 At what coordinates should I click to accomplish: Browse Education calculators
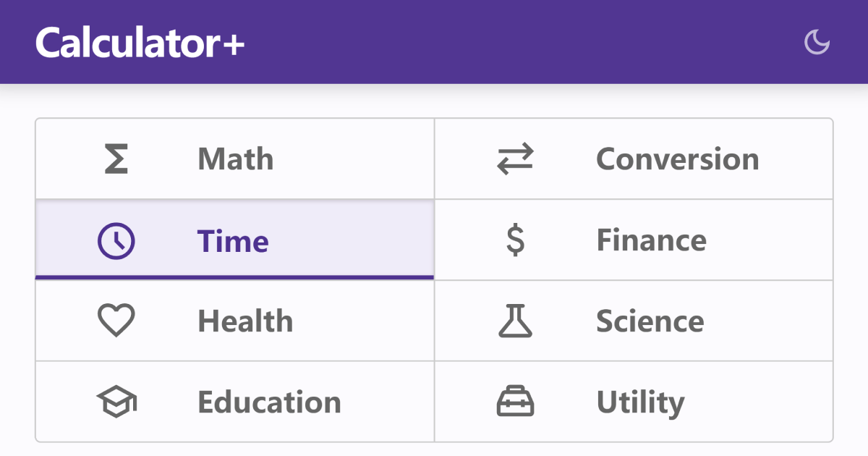[235, 402]
